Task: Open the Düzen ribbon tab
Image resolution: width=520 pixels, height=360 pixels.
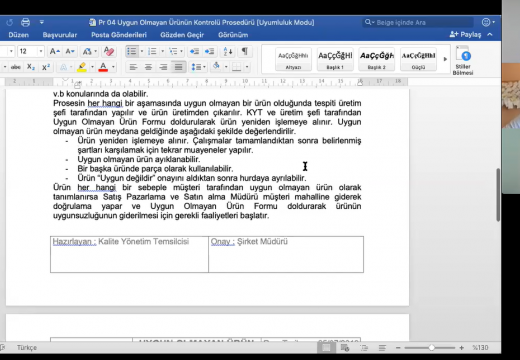Action: tap(19, 35)
